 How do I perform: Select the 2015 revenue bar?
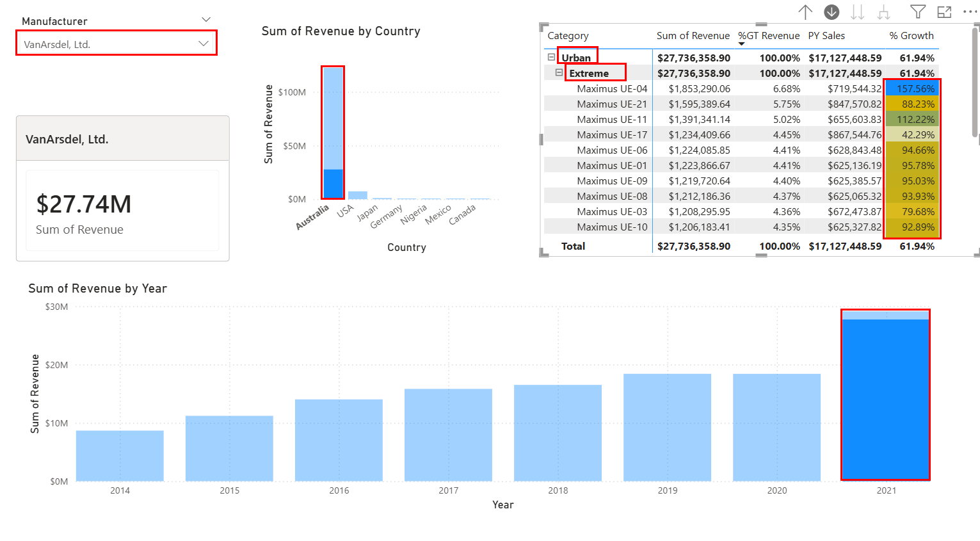pyautogui.click(x=229, y=448)
